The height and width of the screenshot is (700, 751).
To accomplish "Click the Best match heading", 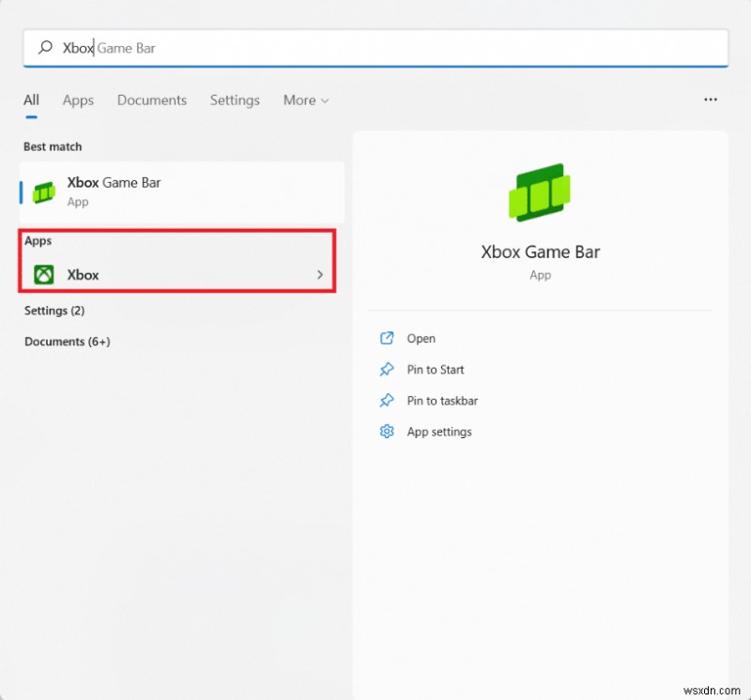I will pyautogui.click(x=53, y=146).
